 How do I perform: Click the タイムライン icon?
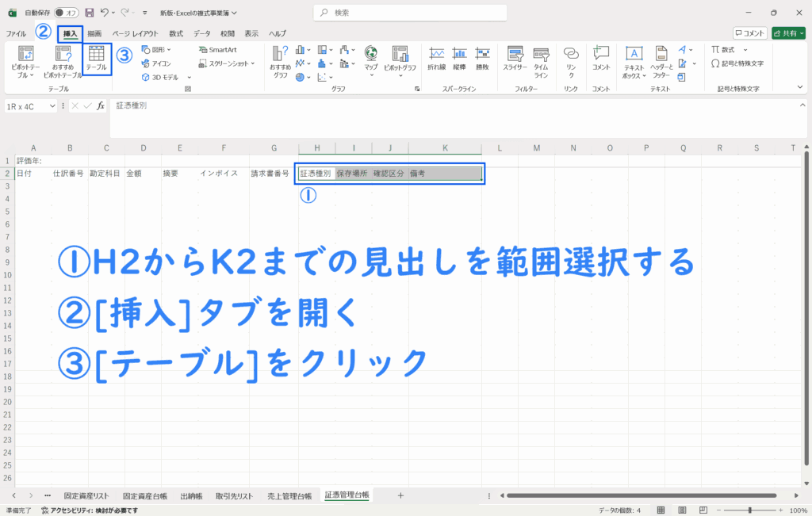tap(541, 60)
